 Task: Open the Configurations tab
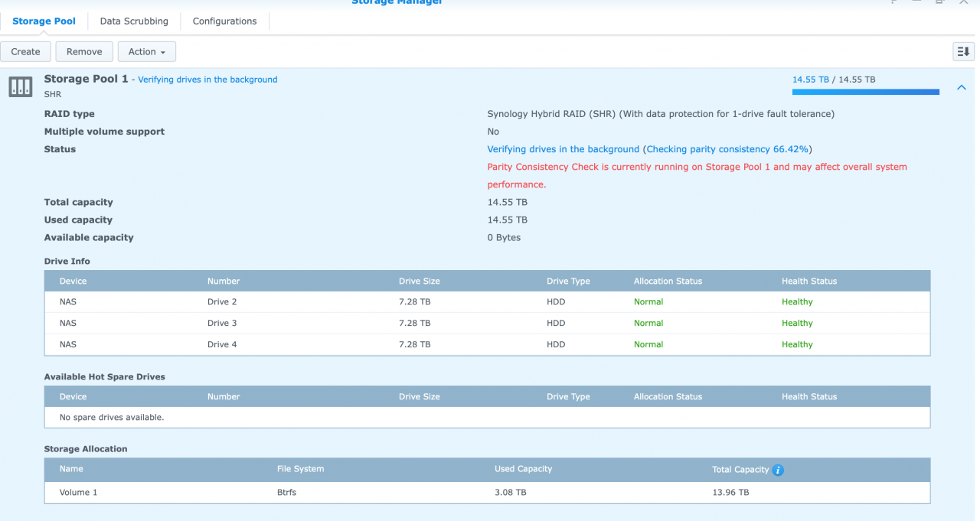(x=224, y=21)
